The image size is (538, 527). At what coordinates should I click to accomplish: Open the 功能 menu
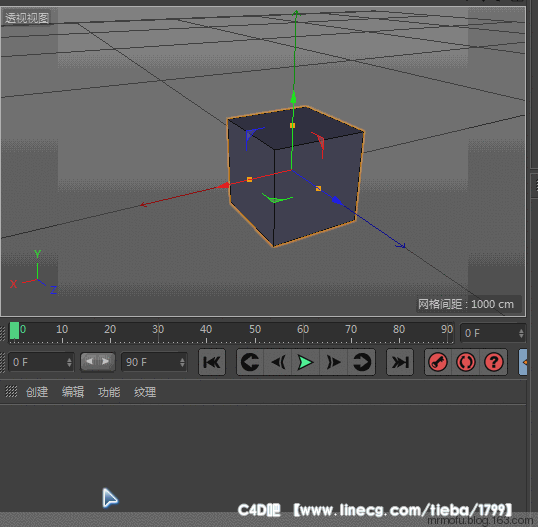(x=109, y=392)
